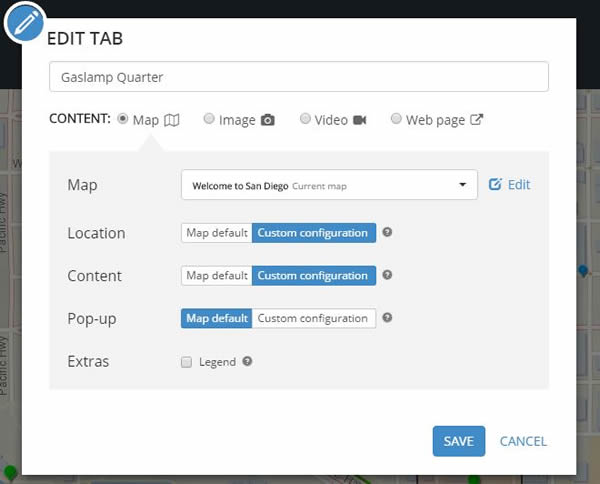Image resolution: width=600 pixels, height=484 pixels.
Task: Select the Video content radio button
Action: [305, 119]
